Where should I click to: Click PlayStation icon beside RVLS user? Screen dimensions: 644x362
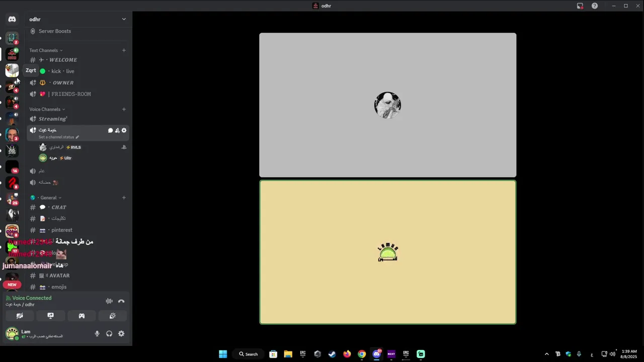(x=124, y=147)
